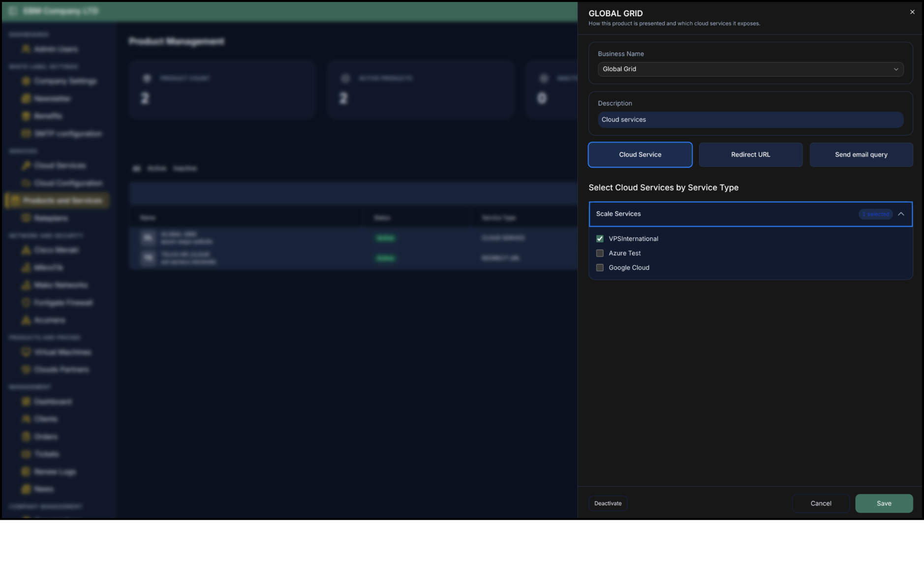Click the '1 selected' badge
924x575 pixels.
pyautogui.click(x=875, y=214)
